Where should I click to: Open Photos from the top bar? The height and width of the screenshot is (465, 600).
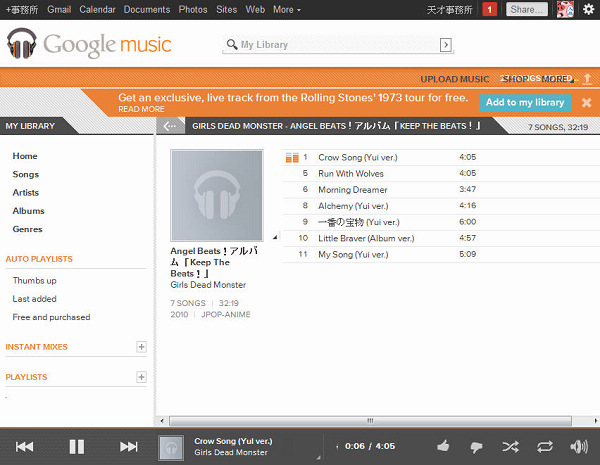(193, 10)
